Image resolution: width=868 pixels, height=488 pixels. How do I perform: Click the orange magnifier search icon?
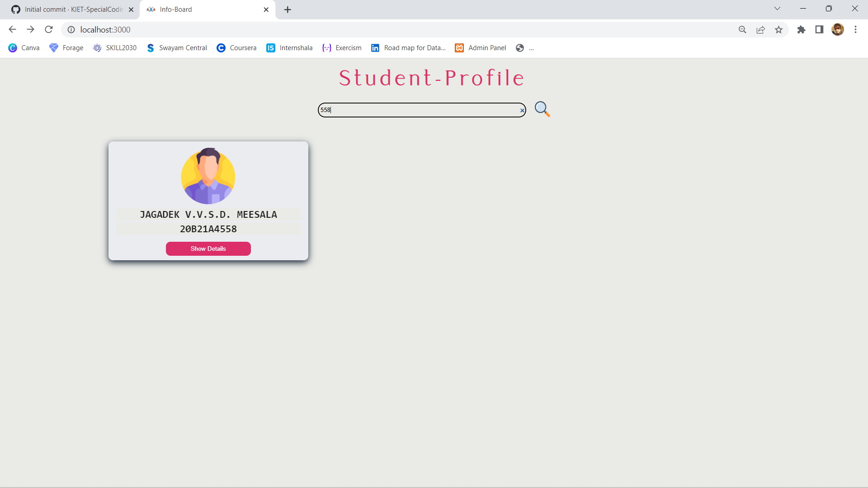542,109
